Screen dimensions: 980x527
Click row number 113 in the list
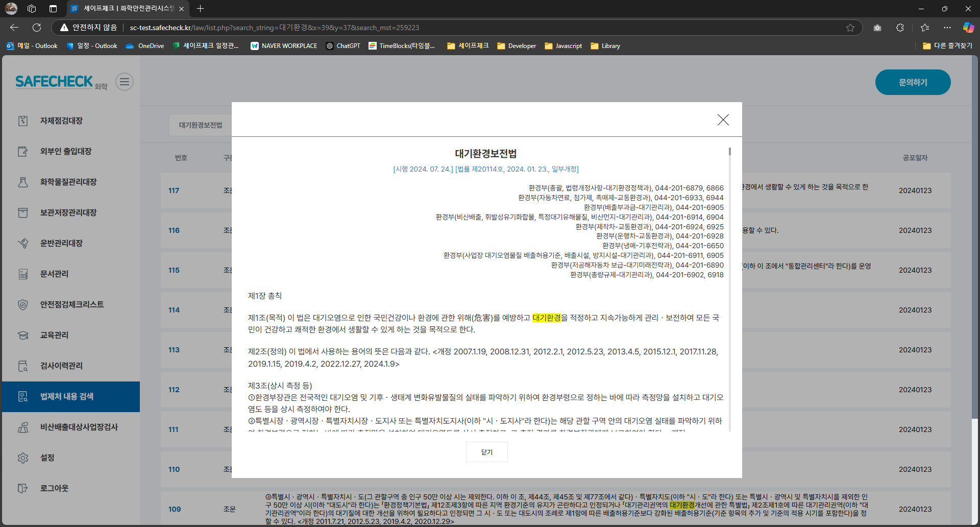[174, 350]
